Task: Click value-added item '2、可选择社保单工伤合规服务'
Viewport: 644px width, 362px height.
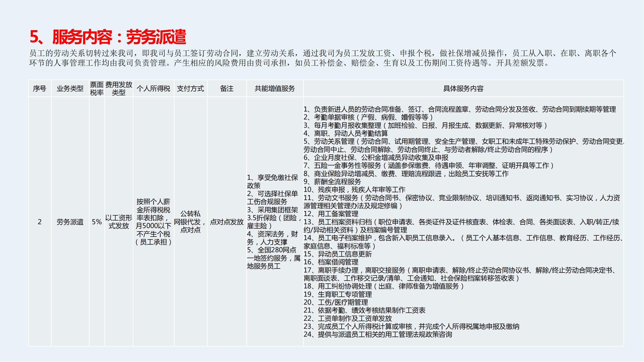Action: [273, 197]
